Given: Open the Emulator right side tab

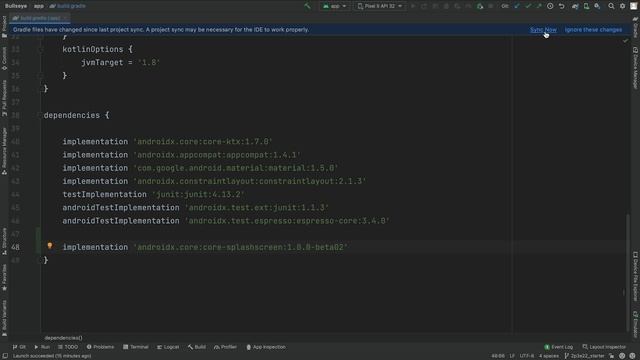Looking at the screenshot, I should (635, 324).
